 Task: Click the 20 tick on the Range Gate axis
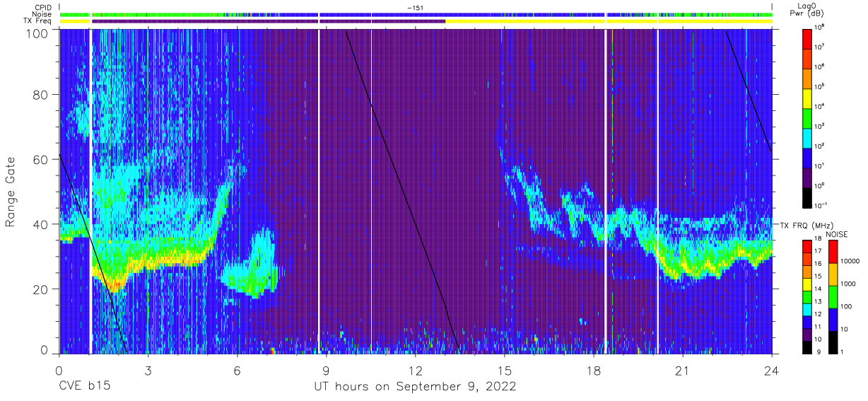(40, 289)
